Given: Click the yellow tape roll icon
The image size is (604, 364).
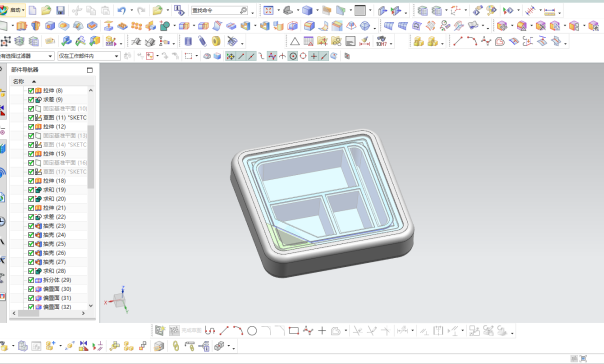Looking at the screenshot, I should point(216,41).
